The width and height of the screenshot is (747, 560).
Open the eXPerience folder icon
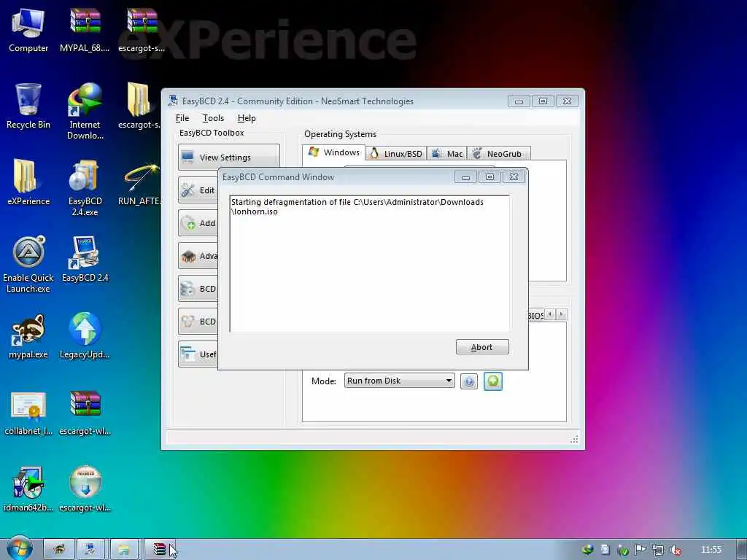(x=28, y=182)
